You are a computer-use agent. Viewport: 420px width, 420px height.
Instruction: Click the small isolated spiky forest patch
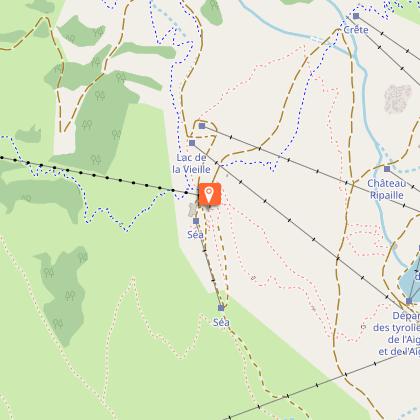point(28,134)
